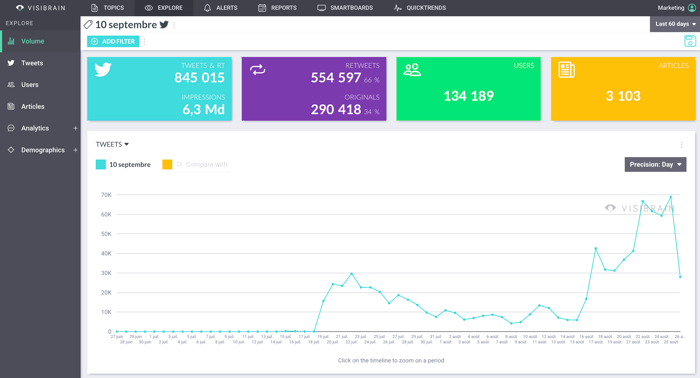Click the tag icon beside 10 septembre title
Viewport: 700px width, 378px height.
pyautogui.click(x=88, y=25)
